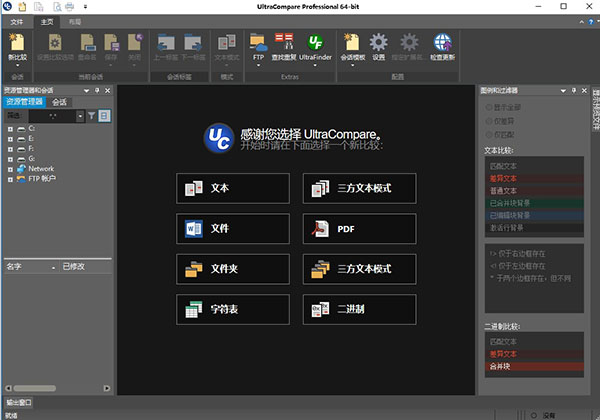
Task: Click the 指定扩展名 greyed gear icon
Action: tap(409, 42)
